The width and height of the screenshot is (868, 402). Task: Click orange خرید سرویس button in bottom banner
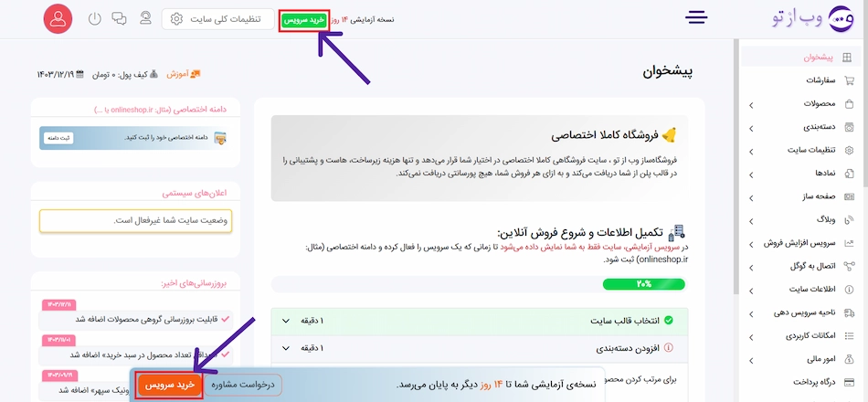click(171, 385)
